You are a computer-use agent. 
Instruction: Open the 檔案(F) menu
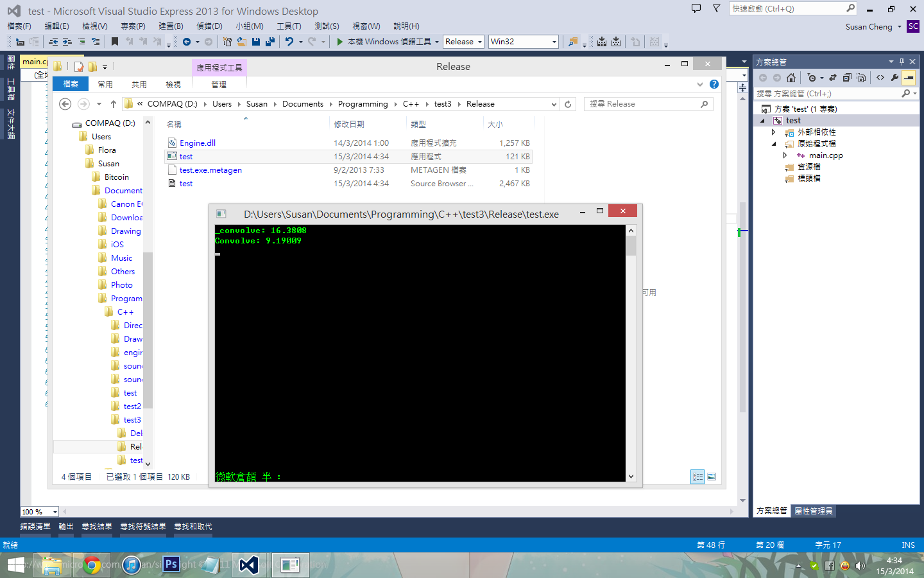(x=19, y=26)
